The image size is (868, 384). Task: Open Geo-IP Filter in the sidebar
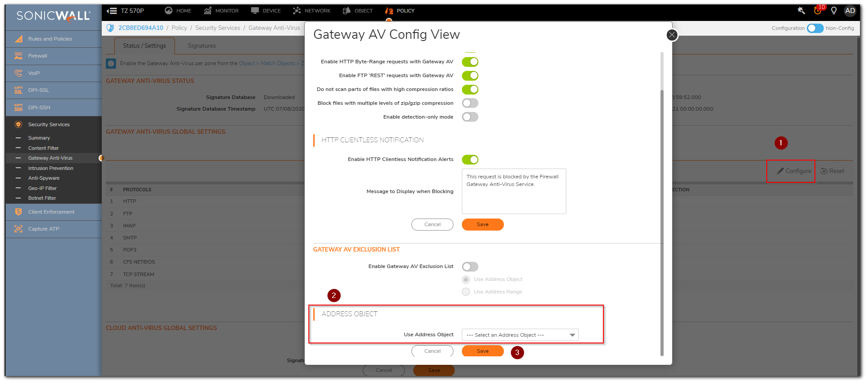pos(42,188)
